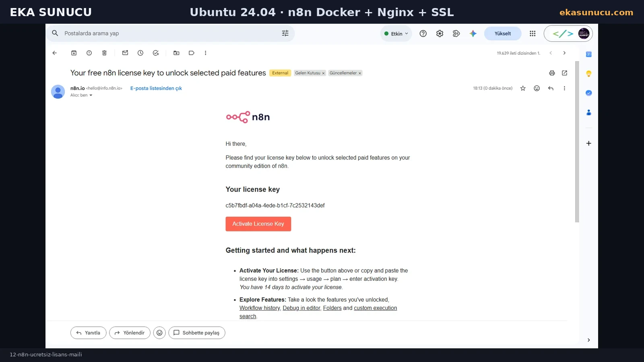Open Google Keep side panel
This screenshot has width=644, height=362.
point(589,74)
